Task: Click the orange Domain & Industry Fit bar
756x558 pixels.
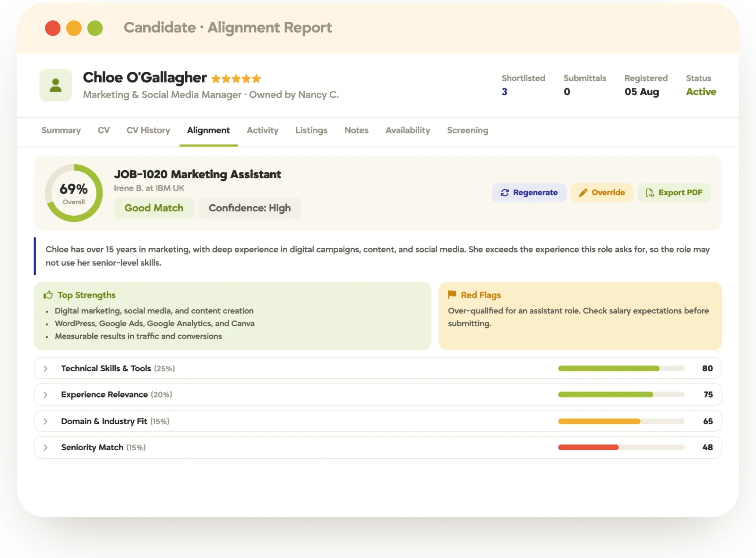Action: 599,421
